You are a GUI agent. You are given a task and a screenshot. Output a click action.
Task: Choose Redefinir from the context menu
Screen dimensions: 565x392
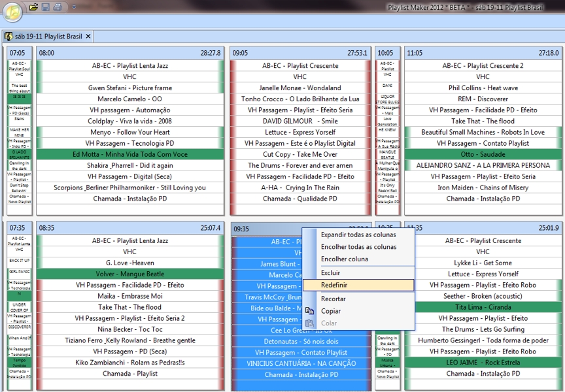point(358,285)
